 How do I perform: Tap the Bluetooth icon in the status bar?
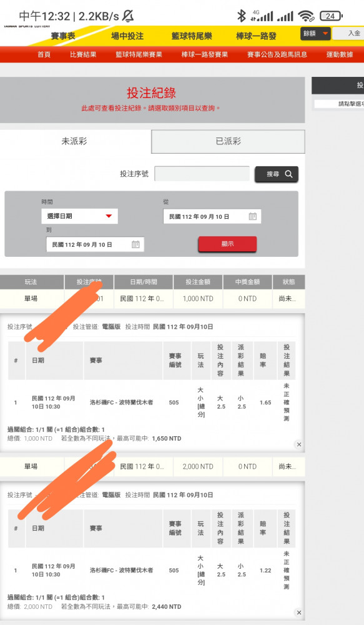242,16
